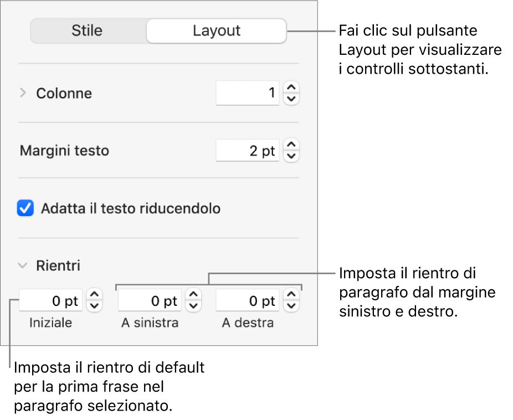
Task: Click the Colonne number field
Action: [x=247, y=93]
